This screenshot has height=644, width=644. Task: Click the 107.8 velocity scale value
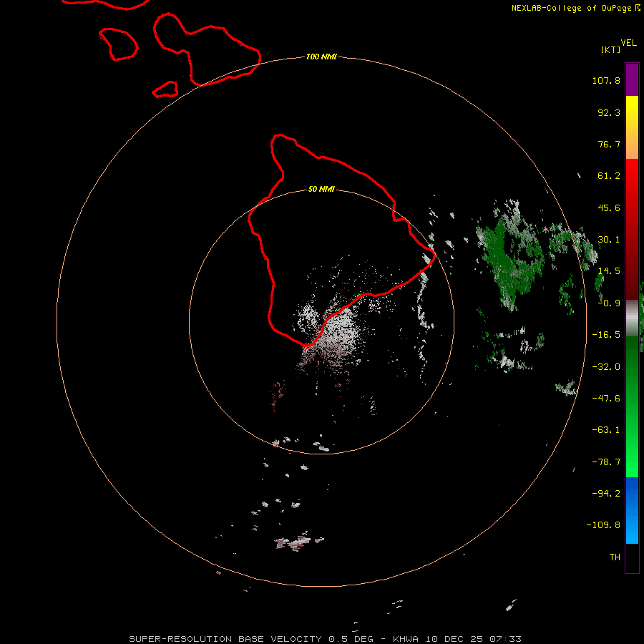point(606,80)
